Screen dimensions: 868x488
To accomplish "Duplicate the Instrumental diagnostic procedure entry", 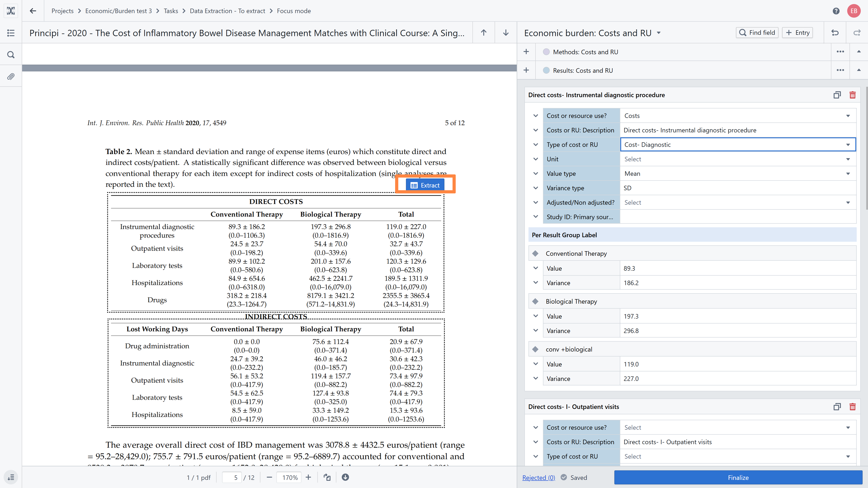I will (837, 95).
